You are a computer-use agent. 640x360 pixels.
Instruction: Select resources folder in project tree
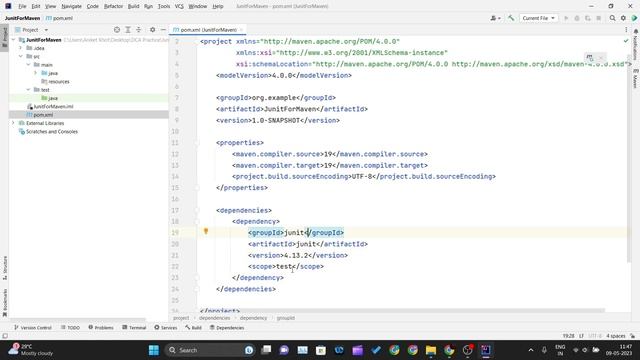(55, 82)
